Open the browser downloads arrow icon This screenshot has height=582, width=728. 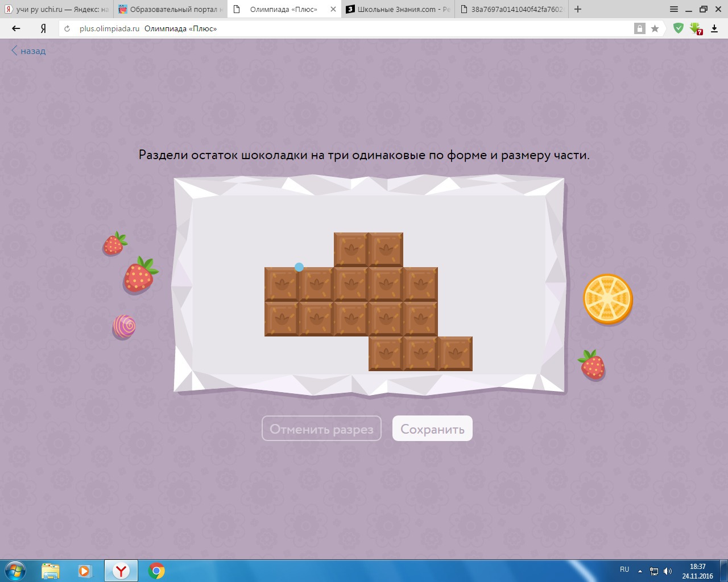tap(714, 28)
